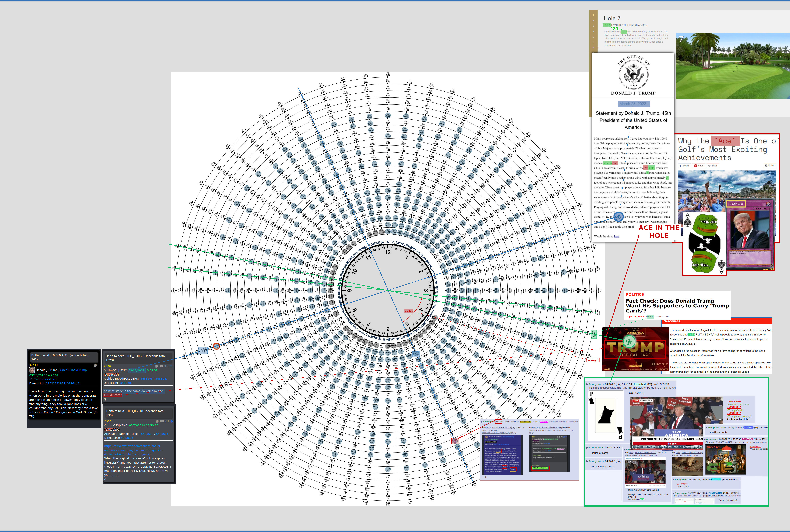Click tweet number P4711
Screen dimensions: 790x532
click(34, 365)
